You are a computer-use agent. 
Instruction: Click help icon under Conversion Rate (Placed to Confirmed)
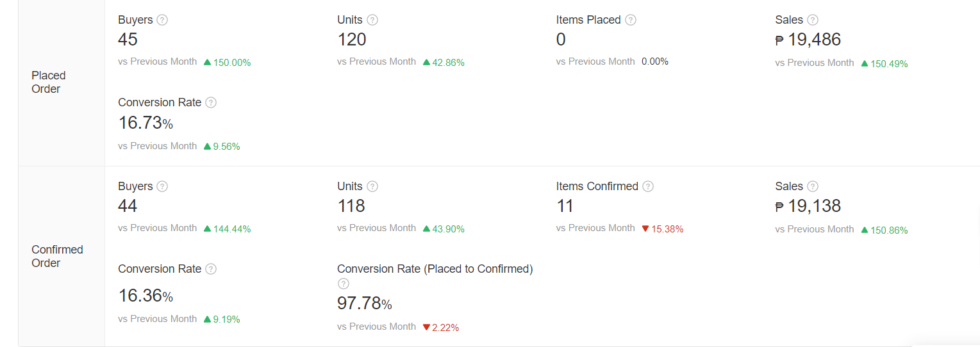click(x=344, y=284)
